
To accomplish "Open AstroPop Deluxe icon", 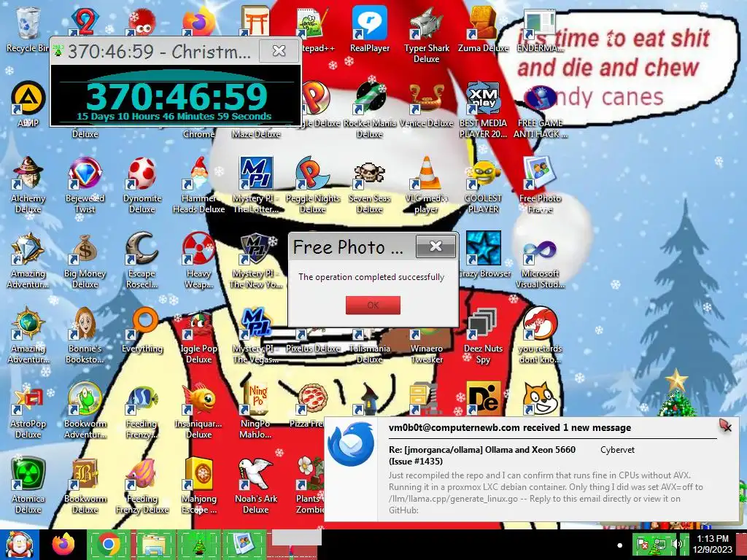I will [28, 411].
